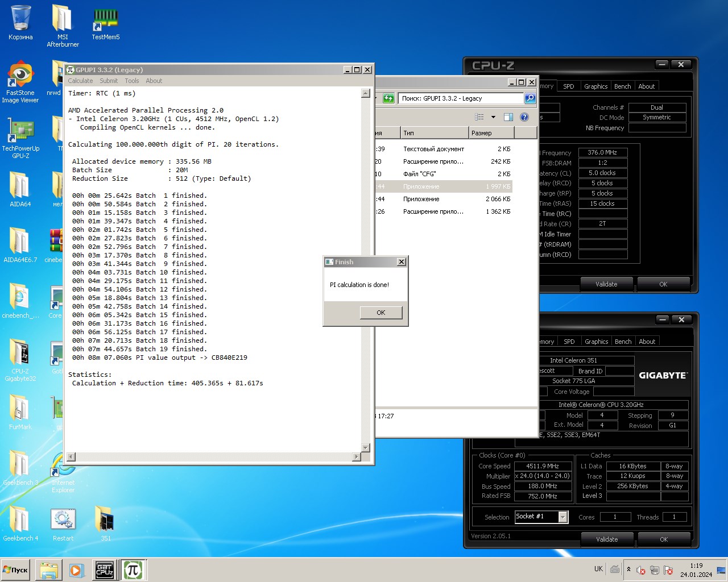Open Bench tab in upper CPU-Z window
728x582 pixels.
point(623,86)
